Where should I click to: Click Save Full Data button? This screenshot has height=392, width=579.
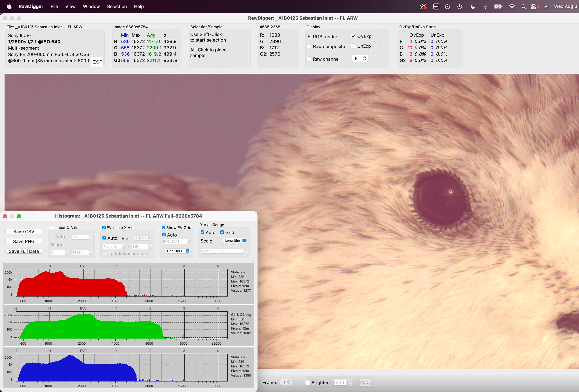click(x=24, y=251)
